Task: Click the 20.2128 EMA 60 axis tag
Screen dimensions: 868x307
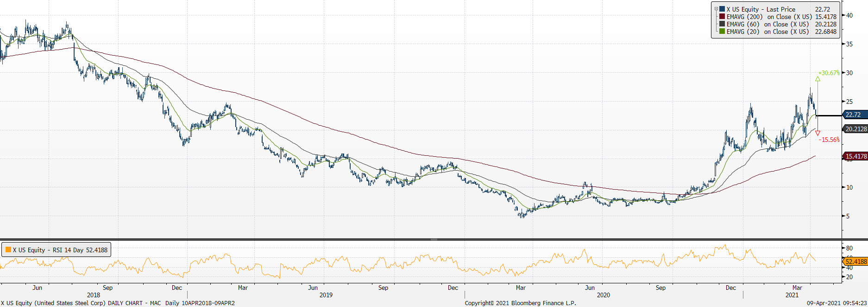Action: pos(855,129)
